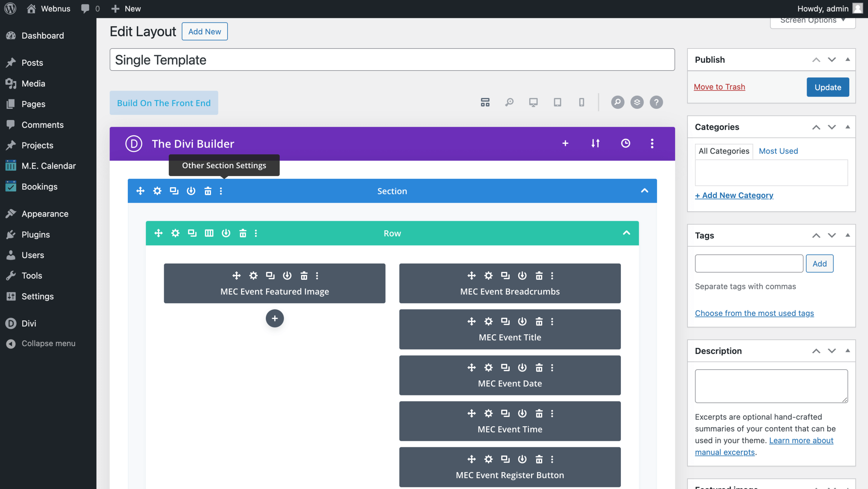The image size is (868, 489).
Task: Duplicate the Section using clone icon
Action: coord(174,191)
